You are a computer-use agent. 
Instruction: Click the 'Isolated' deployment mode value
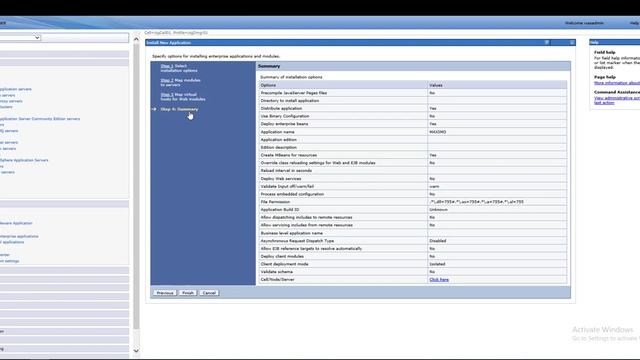[437, 264]
